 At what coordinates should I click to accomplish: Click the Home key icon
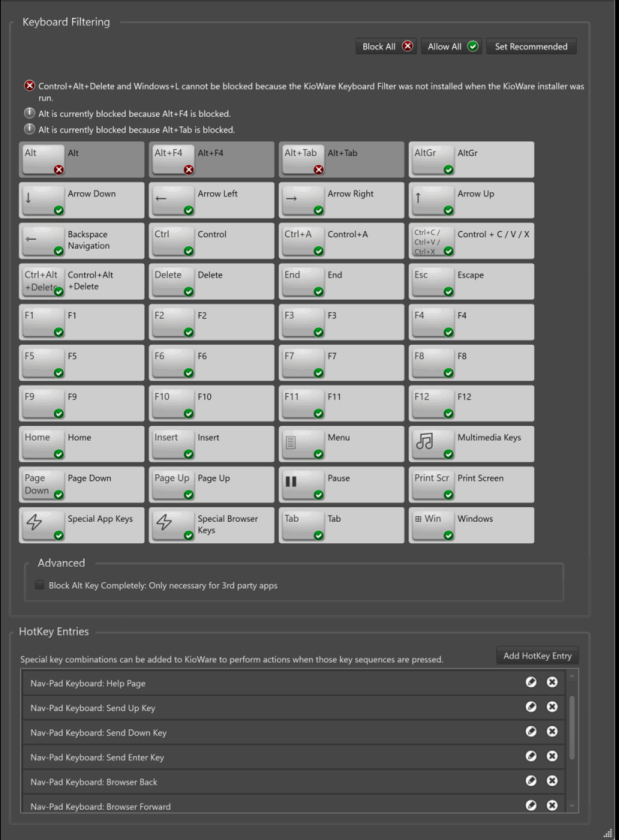pyautogui.click(x=43, y=445)
